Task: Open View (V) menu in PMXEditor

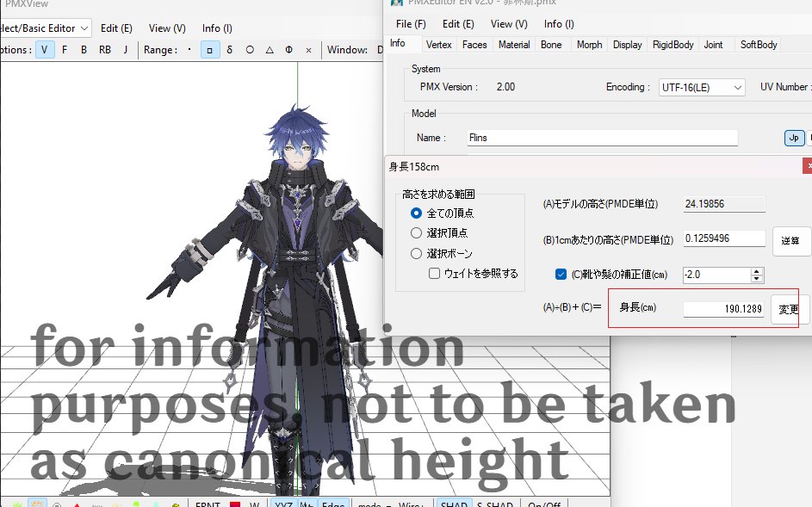Action: [509, 24]
